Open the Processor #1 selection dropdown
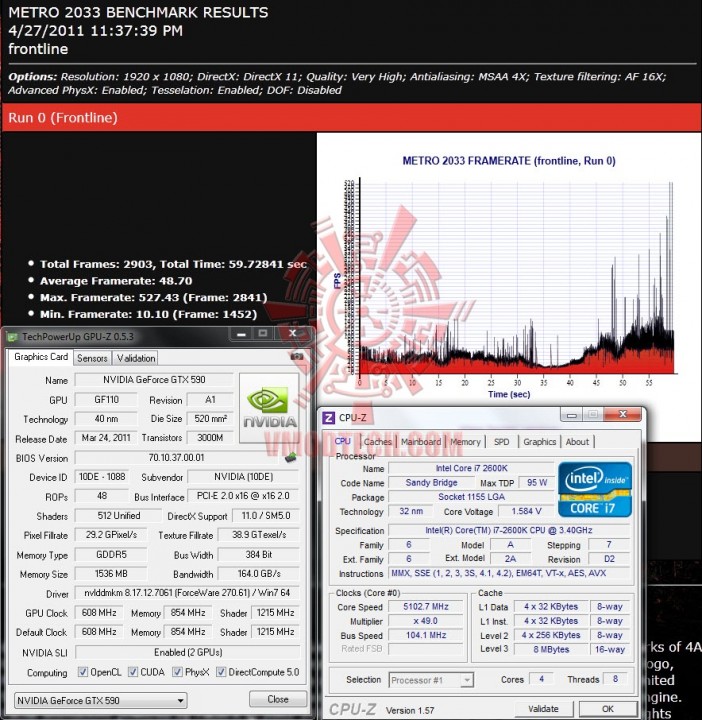Screen dimensions: 702x720 (x=431, y=680)
